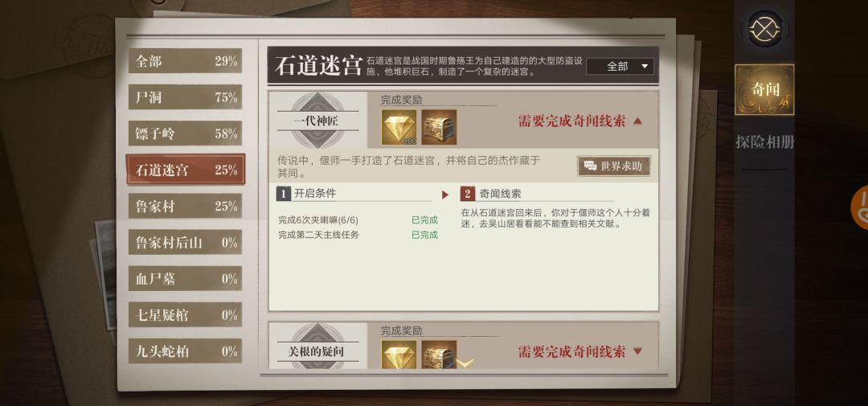Expand the 关根的疑问 entry via red down arrow
This screenshot has width=868, height=406.
point(637,351)
